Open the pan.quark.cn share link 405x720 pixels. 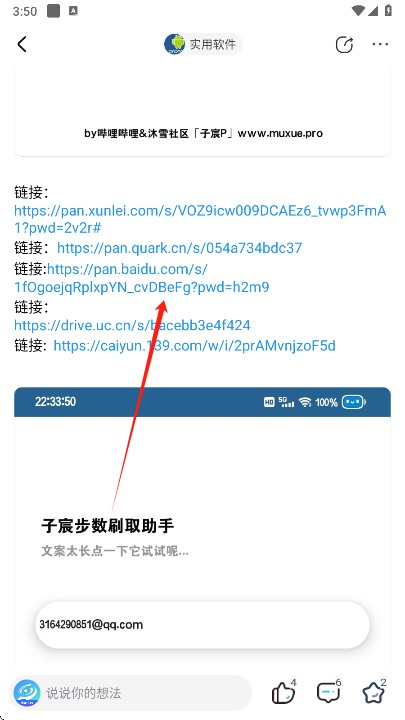[180, 248]
